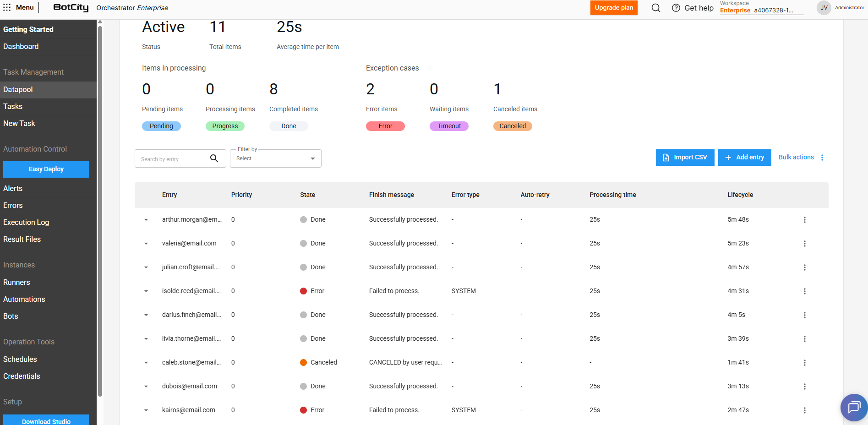Open the Filter by Select dropdown
The width and height of the screenshot is (868, 425).
[275, 158]
